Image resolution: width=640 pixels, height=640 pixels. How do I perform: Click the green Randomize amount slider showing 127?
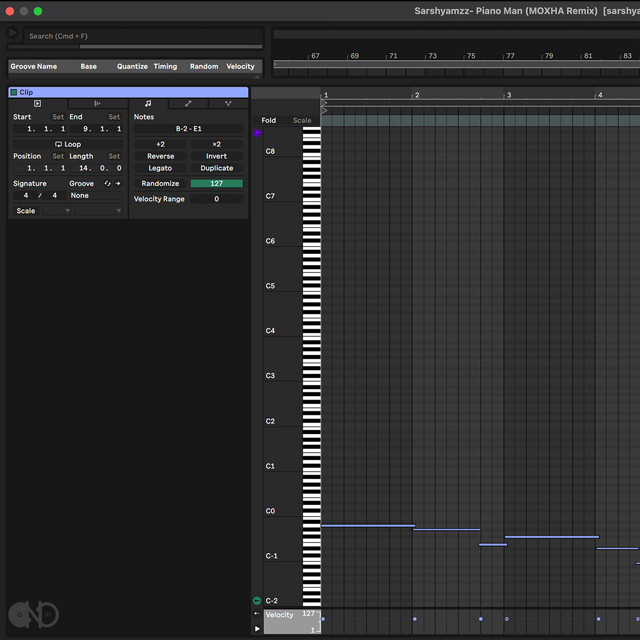pyautogui.click(x=216, y=184)
